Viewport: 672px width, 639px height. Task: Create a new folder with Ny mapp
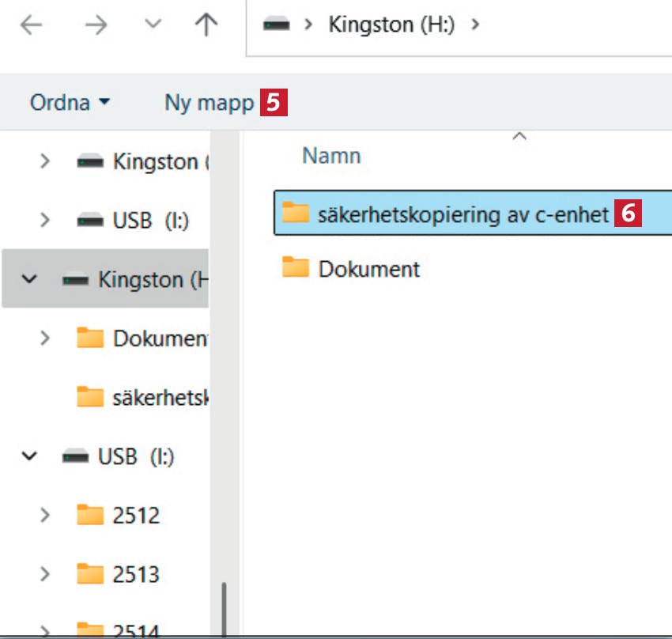pyautogui.click(x=210, y=103)
